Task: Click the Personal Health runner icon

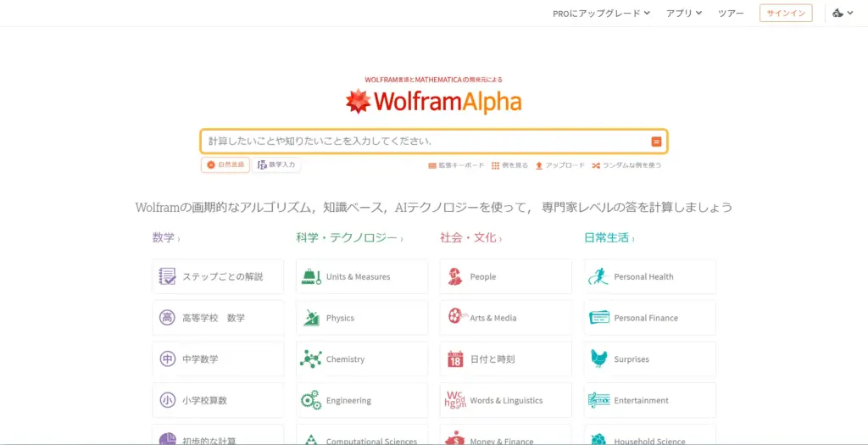Action: (598, 276)
